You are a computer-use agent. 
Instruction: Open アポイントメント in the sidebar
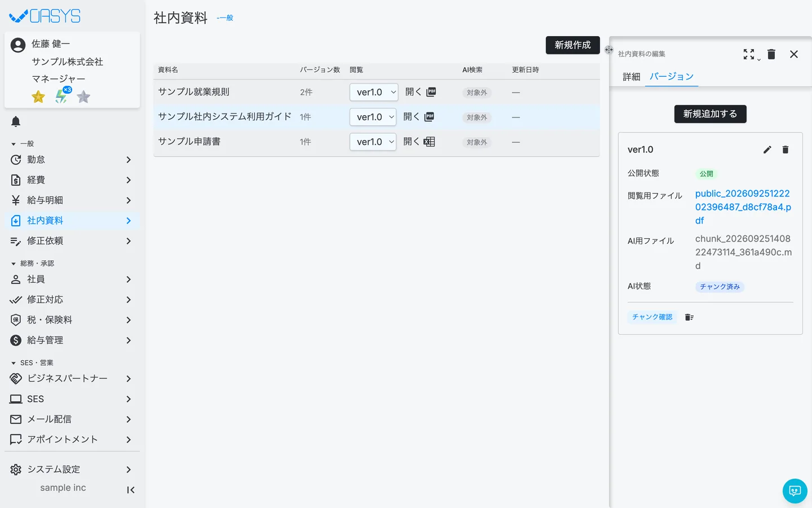[72, 440]
